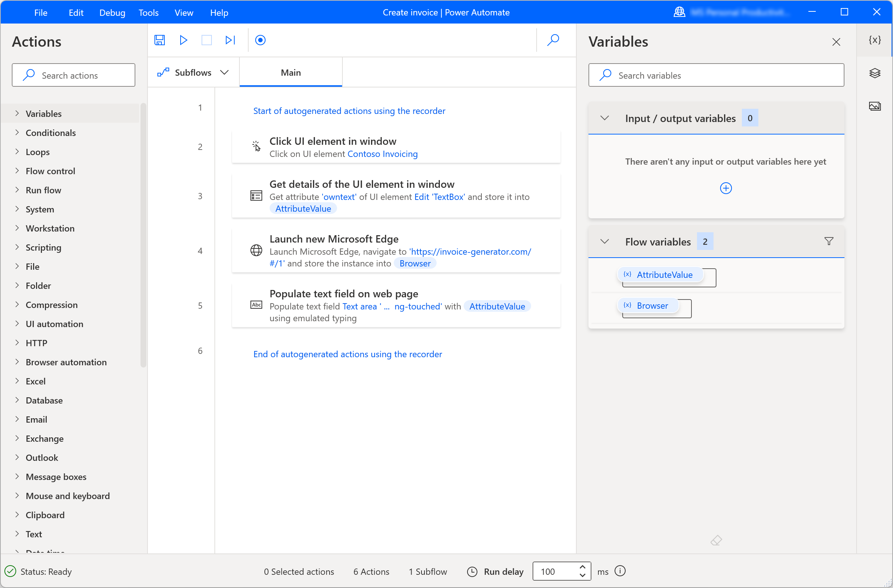The height and width of the screenshot is (588, 893).
Task: Click the Contoso Invoicing link
Action: tap(383, 154)
